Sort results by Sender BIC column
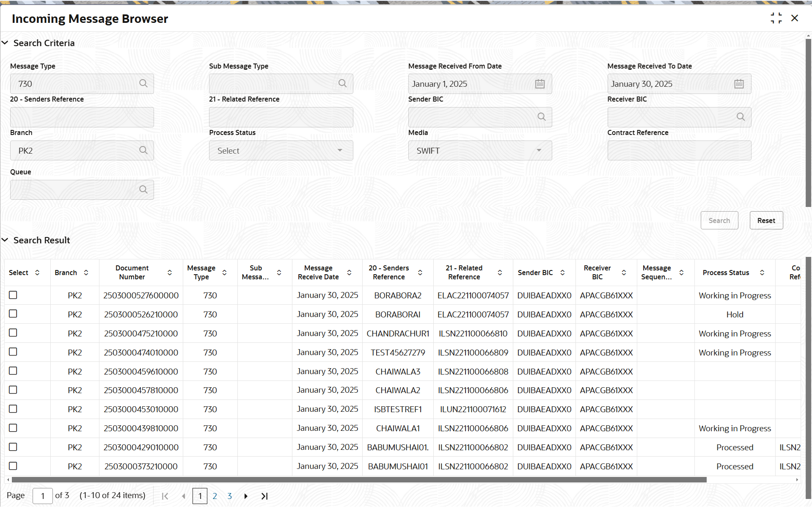 point(562,273)
